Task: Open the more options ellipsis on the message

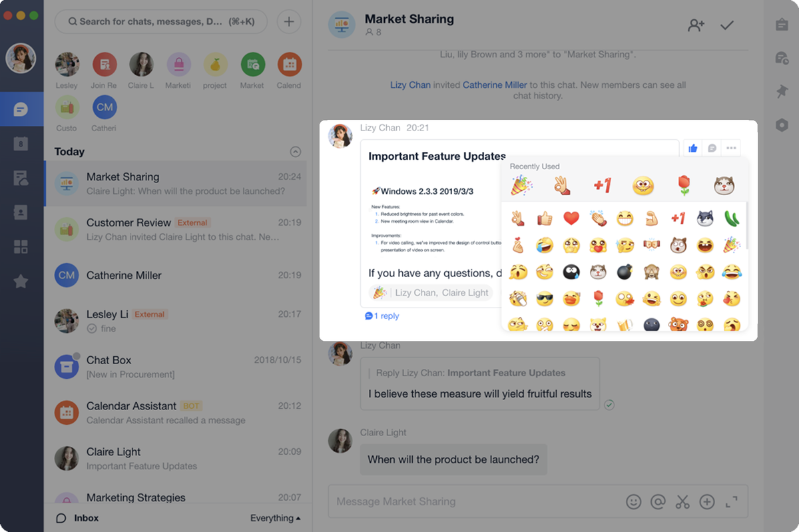Action: click(x=732, y=148)
